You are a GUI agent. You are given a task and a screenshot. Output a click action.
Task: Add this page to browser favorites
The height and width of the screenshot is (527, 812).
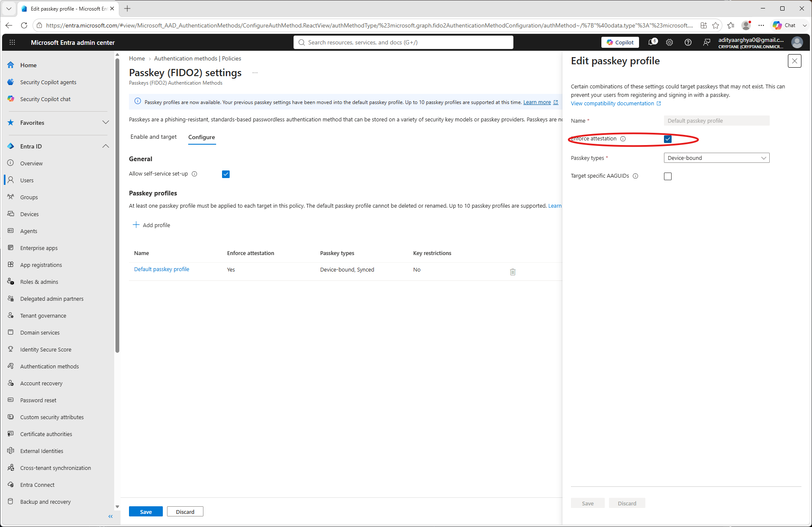(716, 25)
